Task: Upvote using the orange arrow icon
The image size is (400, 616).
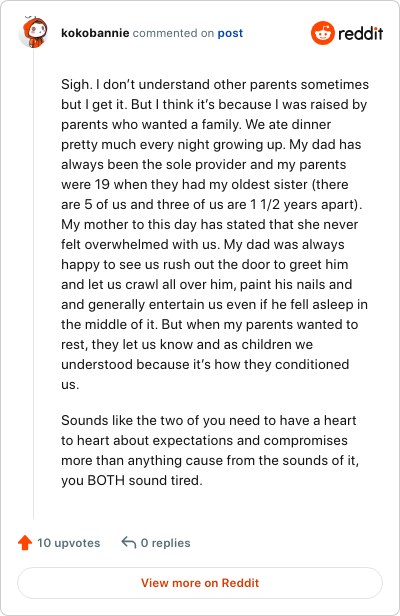Action: pos(25,543)
